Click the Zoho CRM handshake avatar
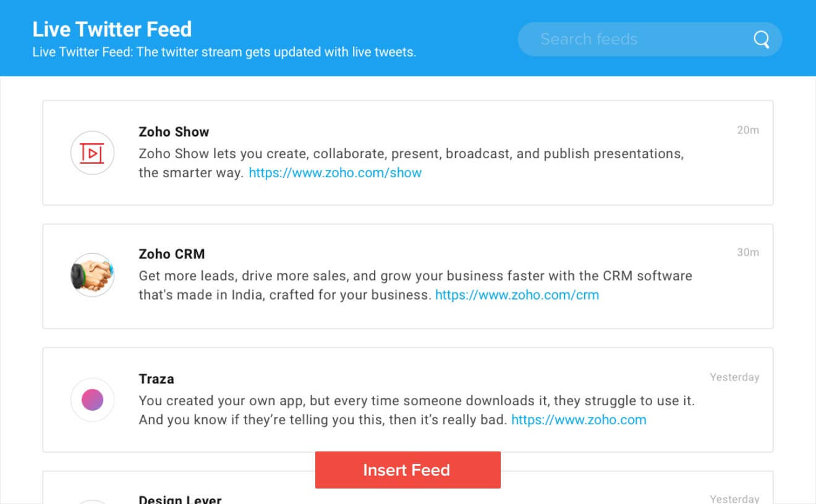The width and height of the screenshot is (816, 504). 92,275
